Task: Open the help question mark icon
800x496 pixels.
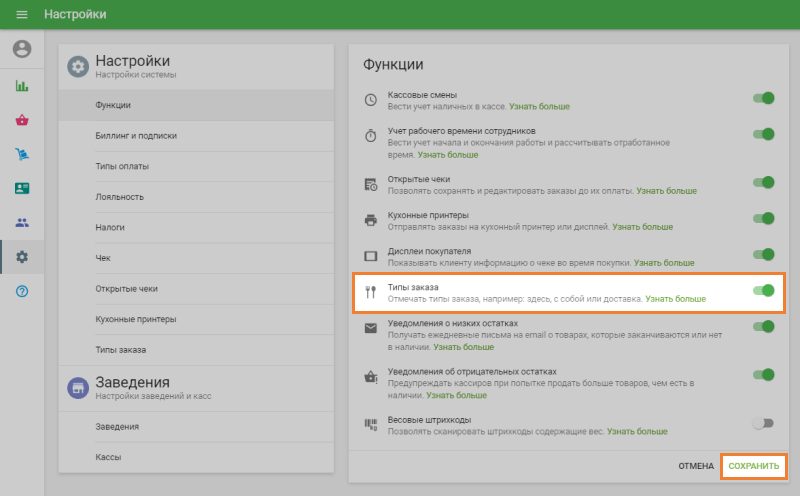Action: click(22, 291)
